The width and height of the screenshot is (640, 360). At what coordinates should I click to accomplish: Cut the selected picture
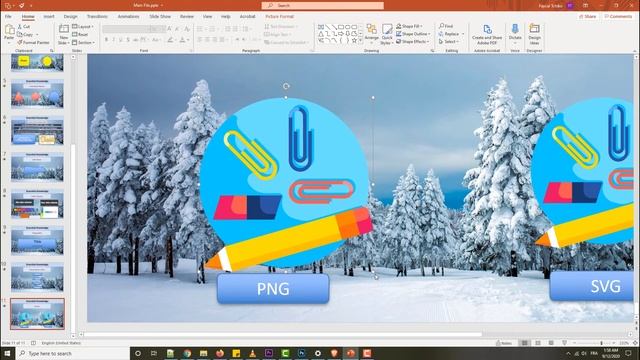click(24, 27)
